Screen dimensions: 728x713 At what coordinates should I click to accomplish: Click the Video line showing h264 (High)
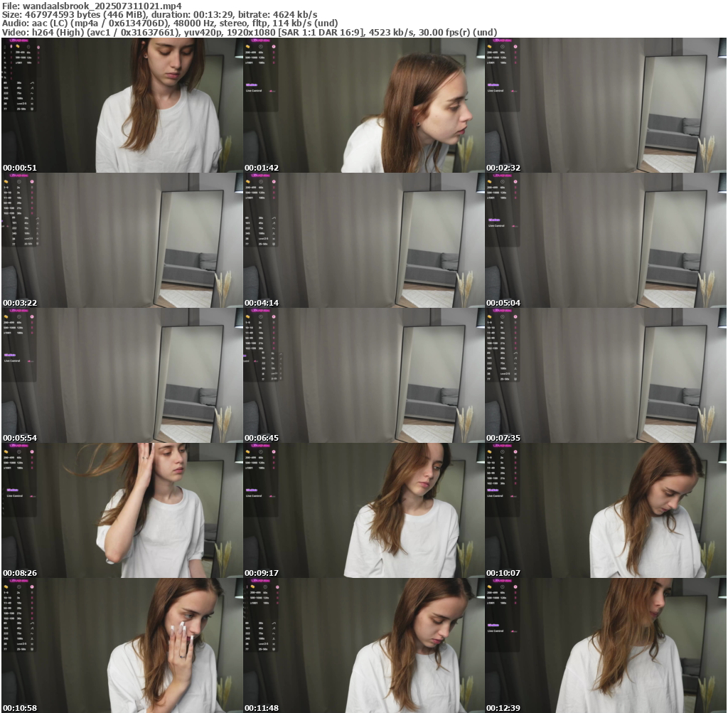tap(250, 33)
